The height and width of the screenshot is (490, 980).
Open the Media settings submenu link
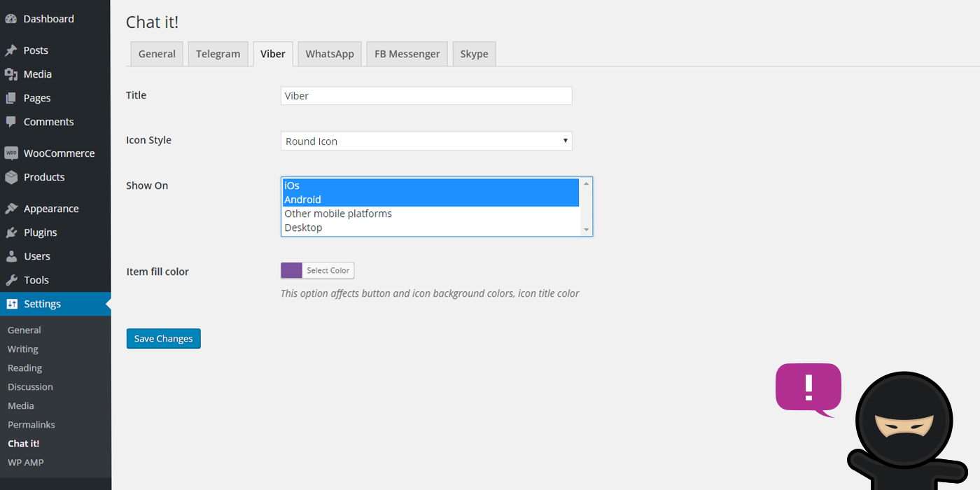(x=21, y=406)
